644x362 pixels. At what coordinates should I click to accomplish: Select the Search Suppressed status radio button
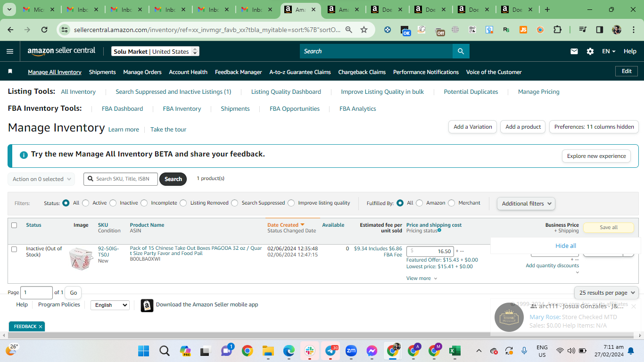pyautogui.click(x=235, y=203)
